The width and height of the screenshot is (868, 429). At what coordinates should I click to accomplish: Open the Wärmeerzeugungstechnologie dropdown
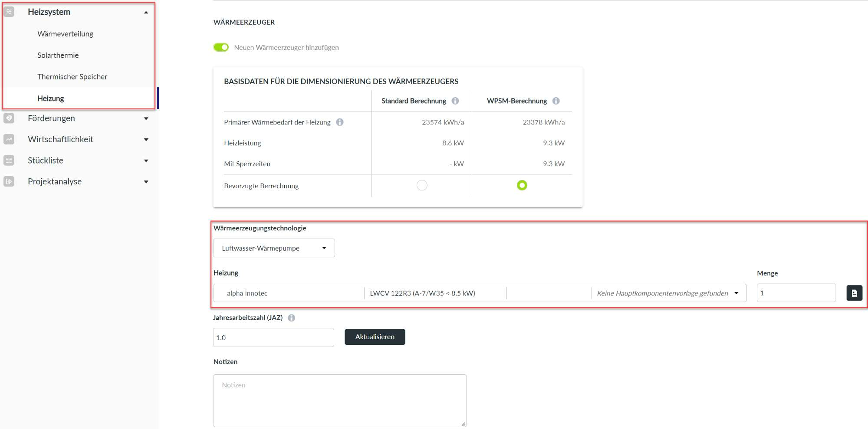(274, 248)
